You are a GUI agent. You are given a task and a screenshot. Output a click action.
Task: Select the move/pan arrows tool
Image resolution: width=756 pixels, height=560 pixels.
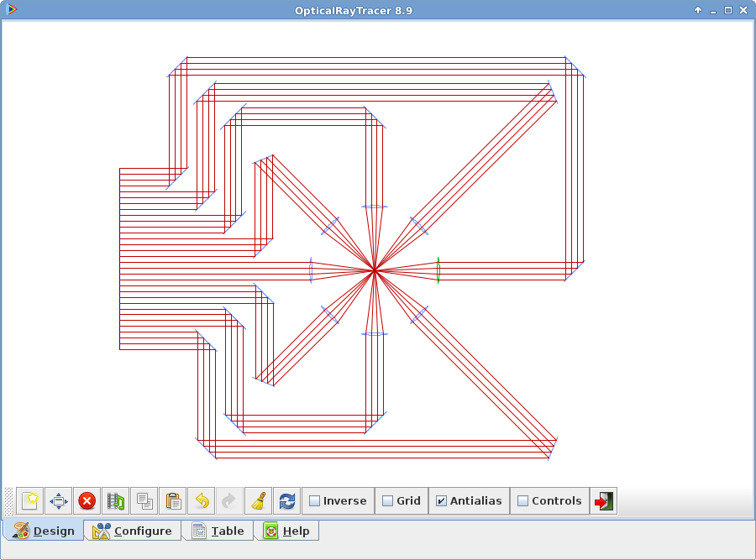point(57,500)
